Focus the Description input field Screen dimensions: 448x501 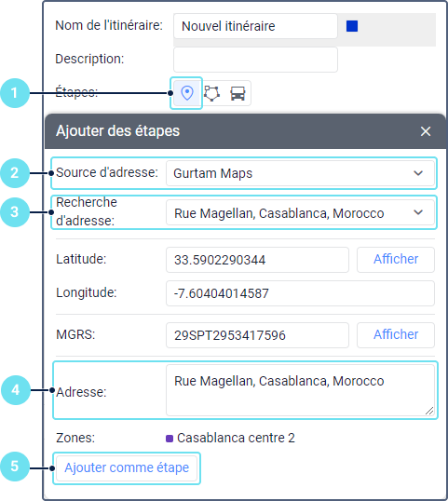(x=255, y=60)
